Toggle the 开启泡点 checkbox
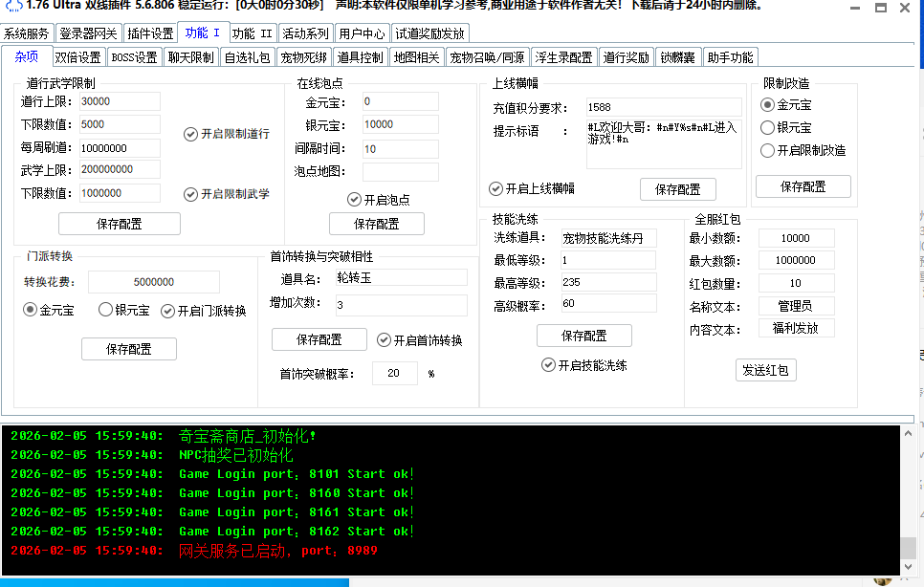924x587 pixels. pyautogui.click(x=354, y=200)
